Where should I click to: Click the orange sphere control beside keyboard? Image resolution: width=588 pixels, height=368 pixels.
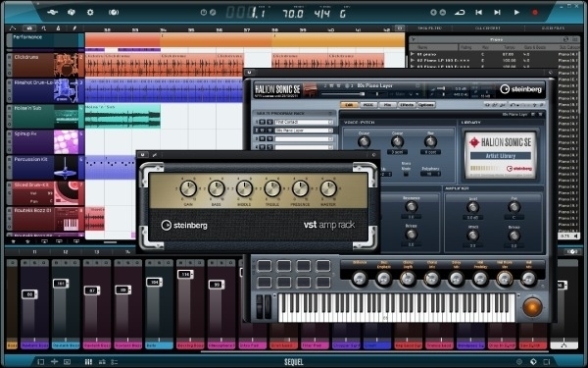coord(532,307)
